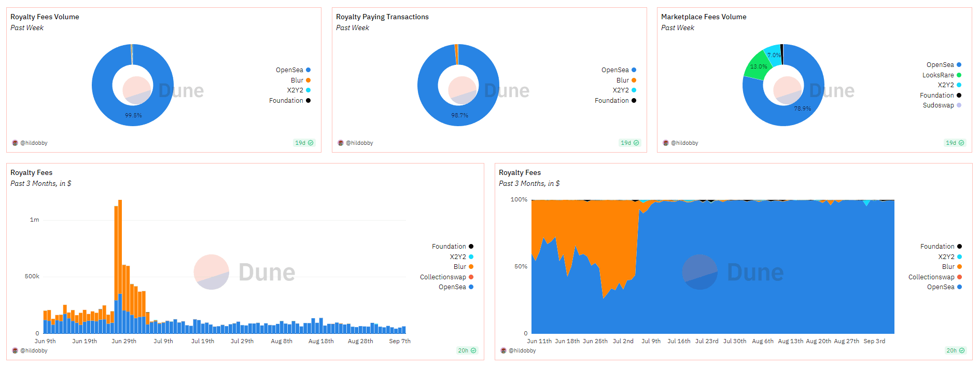Click the 98.7% OpenSea slice in Royalty Paying Transactions
This screenshot has width=980, height=366.
[459, 116]
